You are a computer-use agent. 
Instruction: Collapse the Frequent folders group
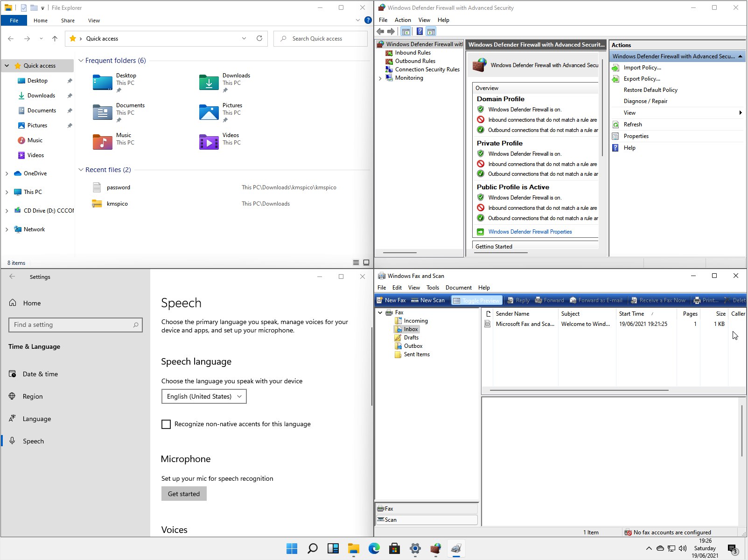(x=81, y=61)
